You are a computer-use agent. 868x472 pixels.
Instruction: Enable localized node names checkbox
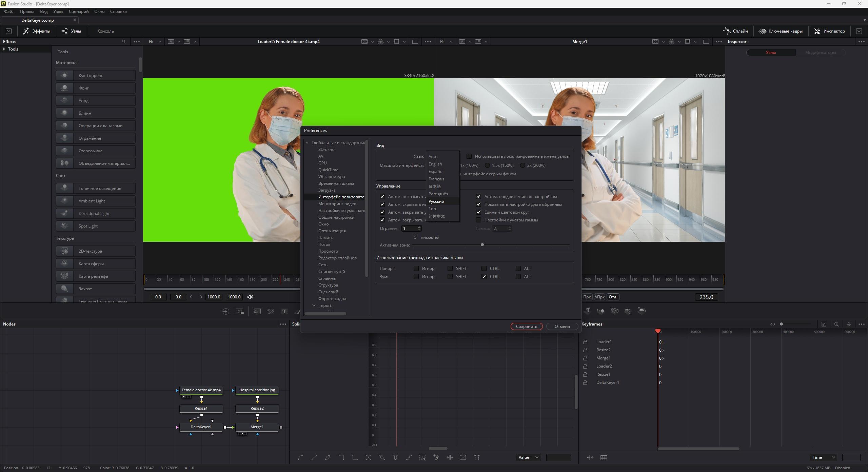[469, 156]
